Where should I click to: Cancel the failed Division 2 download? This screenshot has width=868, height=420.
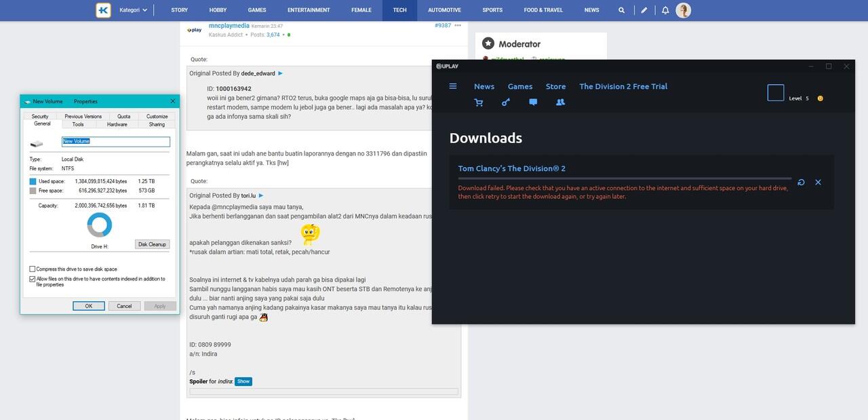click(x=818, y=183)
